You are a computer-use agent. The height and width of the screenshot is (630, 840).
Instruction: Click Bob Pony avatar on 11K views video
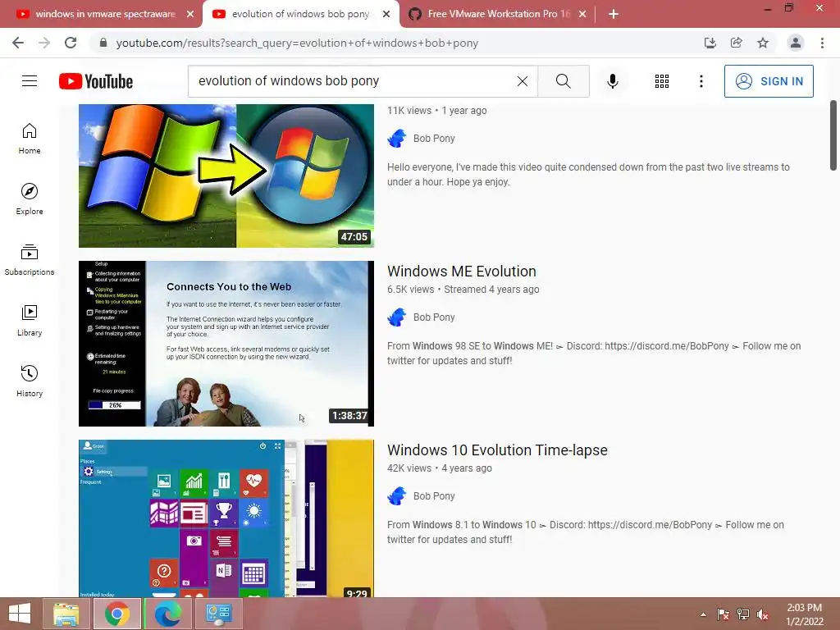tap(397, 138)
